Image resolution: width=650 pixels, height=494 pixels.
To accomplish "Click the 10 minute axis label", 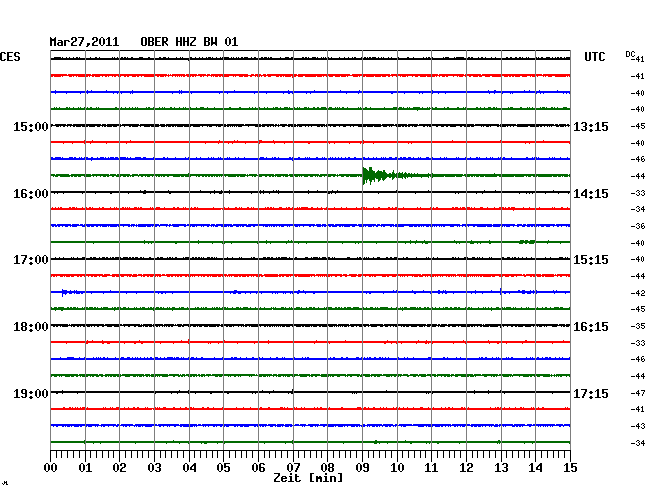I will [397, 468].
